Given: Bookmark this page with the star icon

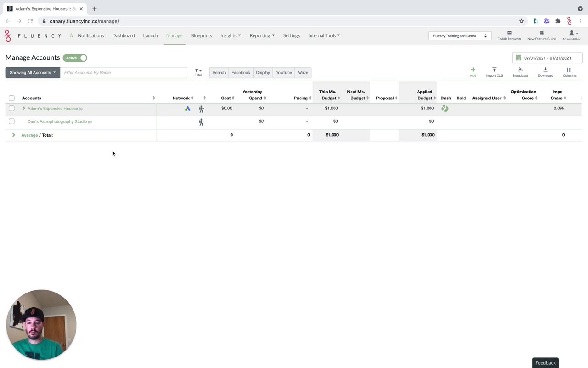Looking at the screenshot, I should pyautogui.click(x=521, y=21).
